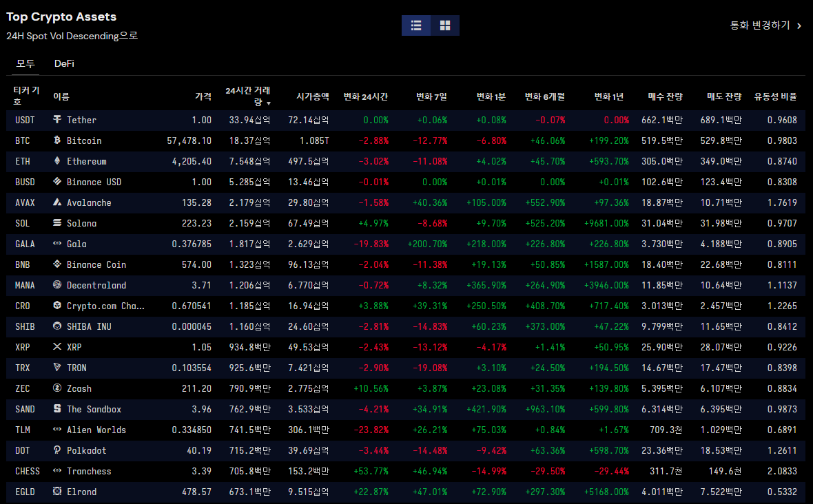Open the 통화 변경하기 currency link

tap(766, 25)
